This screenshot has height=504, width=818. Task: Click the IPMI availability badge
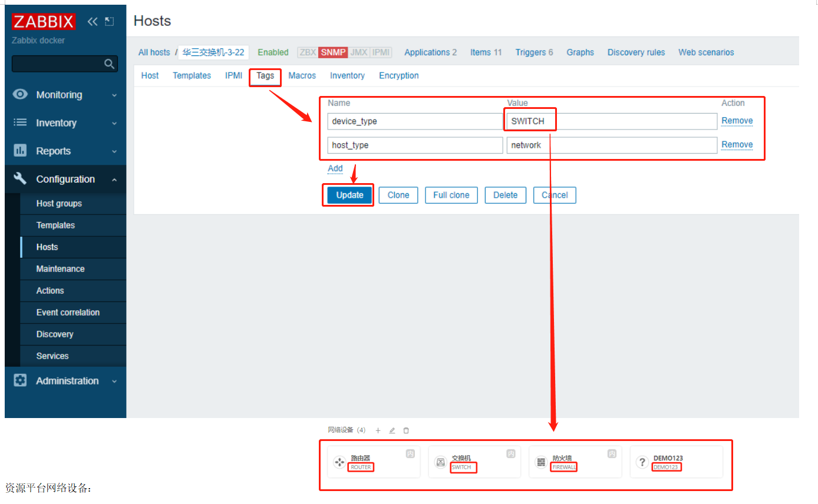[x=381, y=52]
